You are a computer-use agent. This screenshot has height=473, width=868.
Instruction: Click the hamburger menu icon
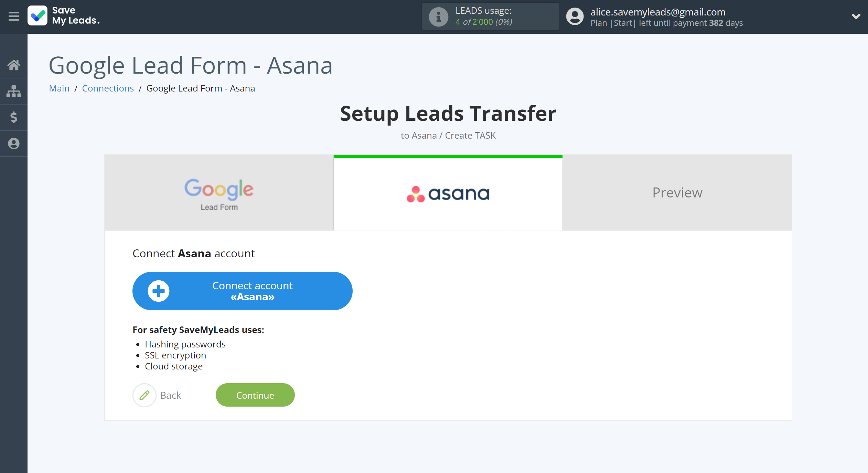[13, 16]
